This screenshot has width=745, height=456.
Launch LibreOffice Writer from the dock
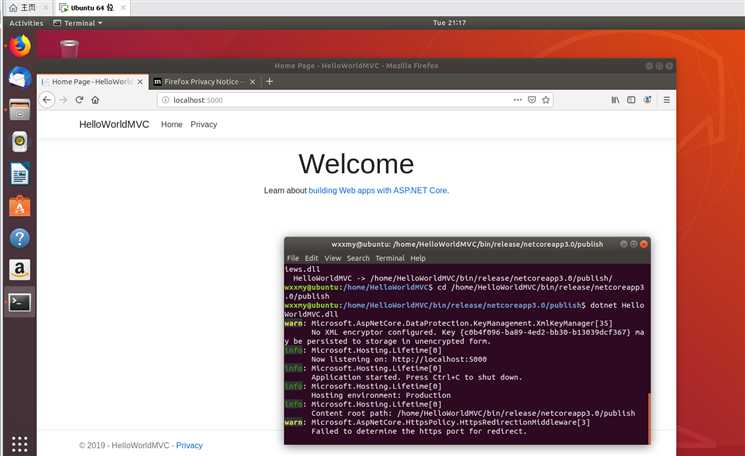click(19, 174)
